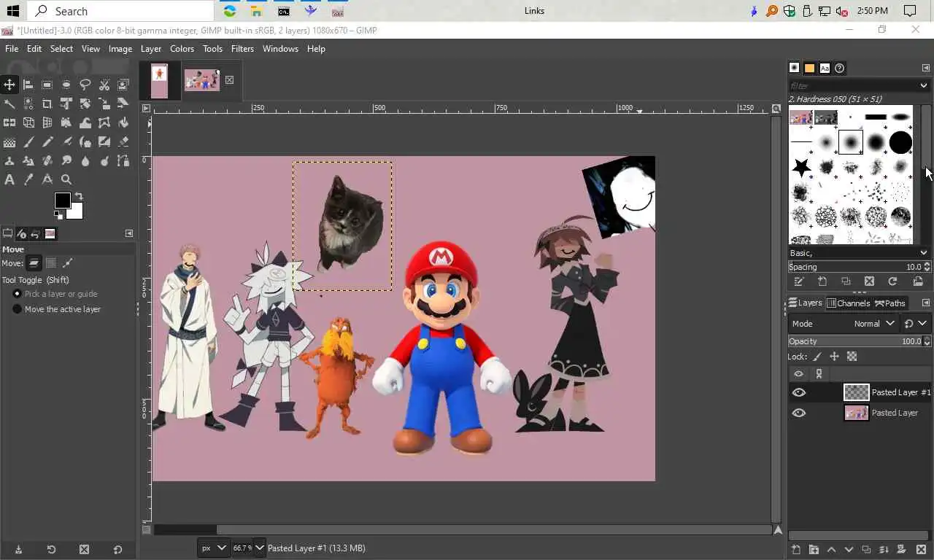Activate the Free Select lasso tool

(85, 85)
